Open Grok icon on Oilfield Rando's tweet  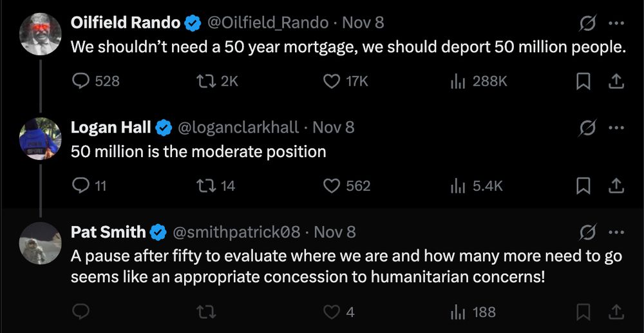[x=587, y=23]
